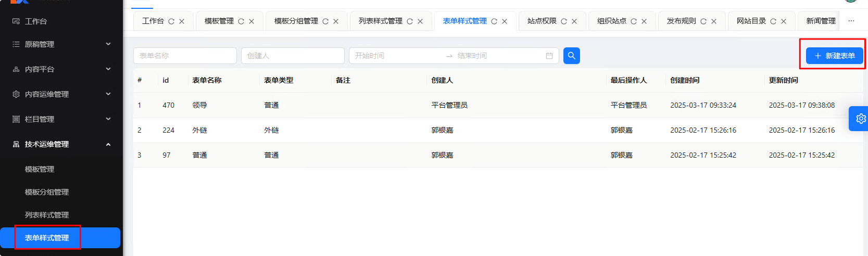Click the blue search magnifier button
The image size is (868, 256).
click(x=571, y=56)
